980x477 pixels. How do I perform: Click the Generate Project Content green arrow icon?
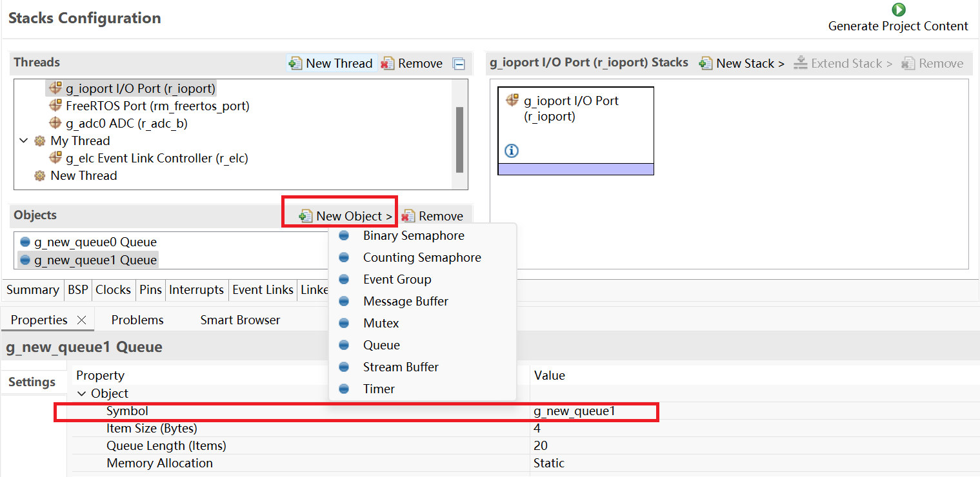coord(898,10)
